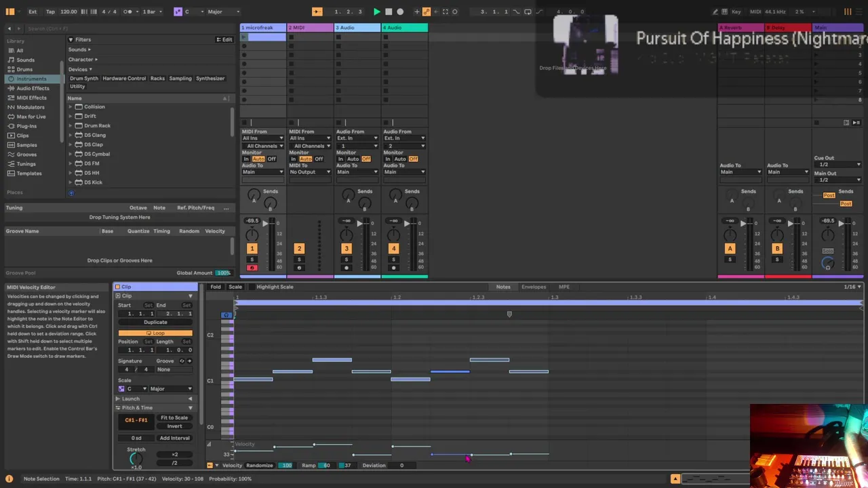Toggle the Draw Mode pencil icon

(715, 12)
